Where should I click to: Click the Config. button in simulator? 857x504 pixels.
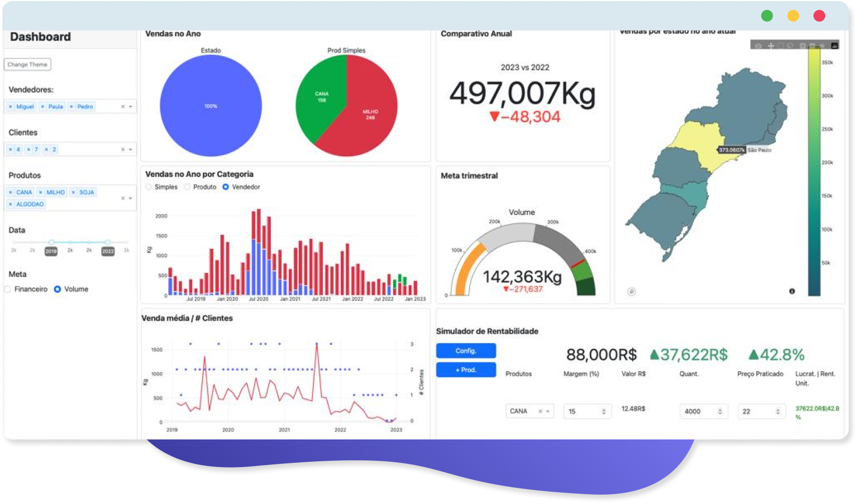(x=466, y=351)
